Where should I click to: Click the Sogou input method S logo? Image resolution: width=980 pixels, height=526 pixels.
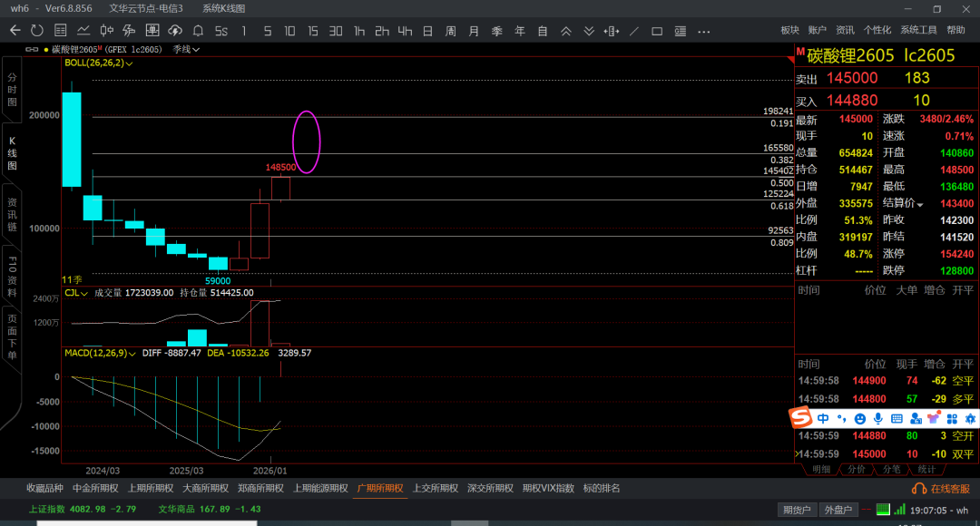point(800,418)
